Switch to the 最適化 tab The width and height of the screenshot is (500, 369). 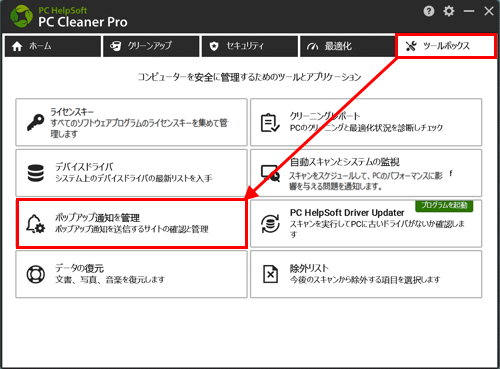[348, 46]
